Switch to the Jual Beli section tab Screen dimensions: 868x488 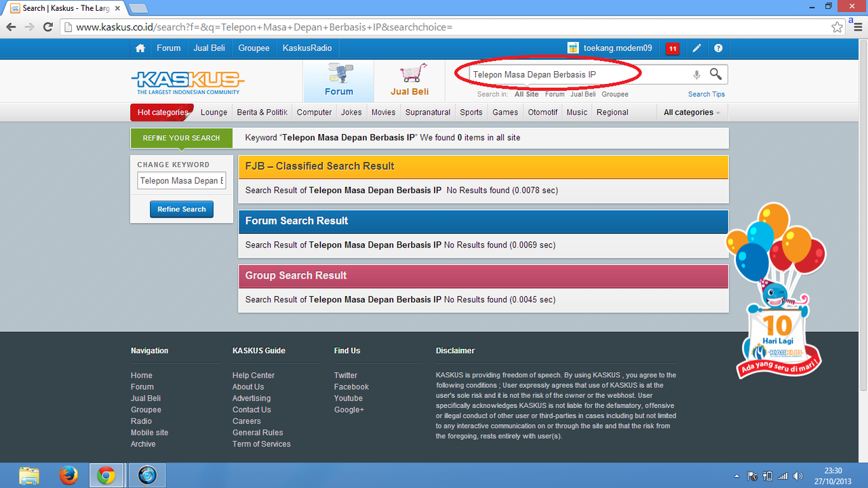[x=410, y=81]
